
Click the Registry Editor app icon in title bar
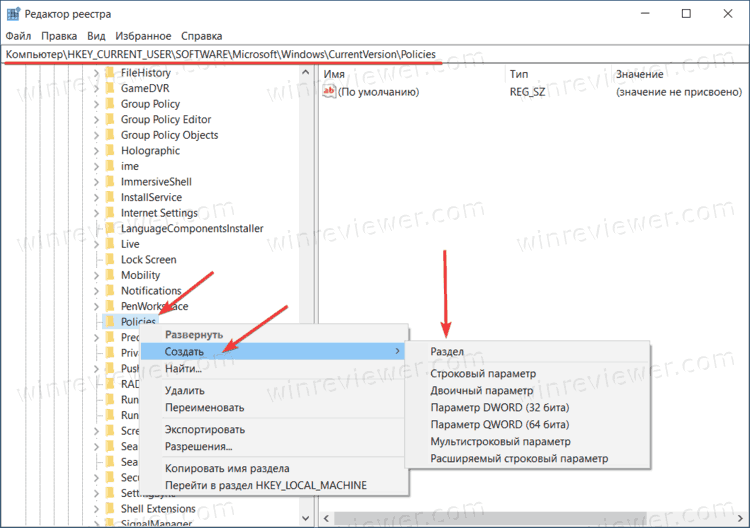pyautogui.click(x=13, y=14)
